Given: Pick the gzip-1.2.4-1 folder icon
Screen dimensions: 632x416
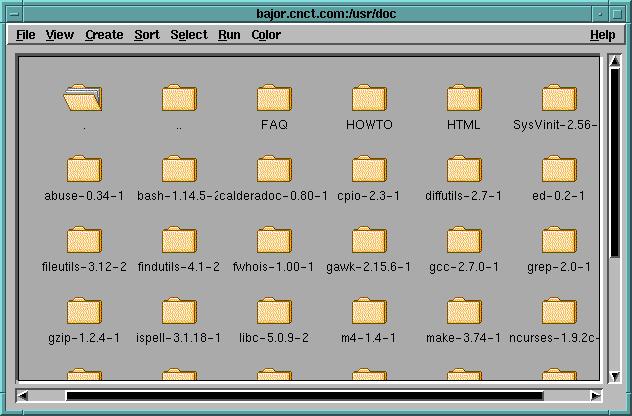Looking at the screenshot, I should [84, 312].
